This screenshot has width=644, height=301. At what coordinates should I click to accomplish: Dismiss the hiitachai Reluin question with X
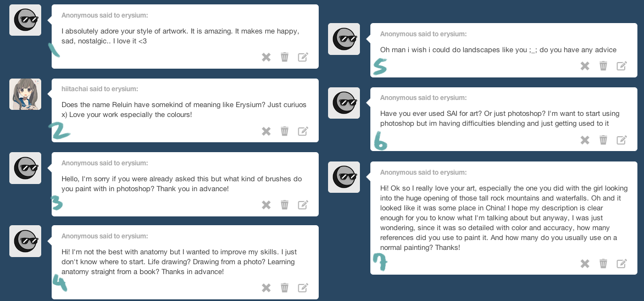pyautogui.click(x=267, y=131)
